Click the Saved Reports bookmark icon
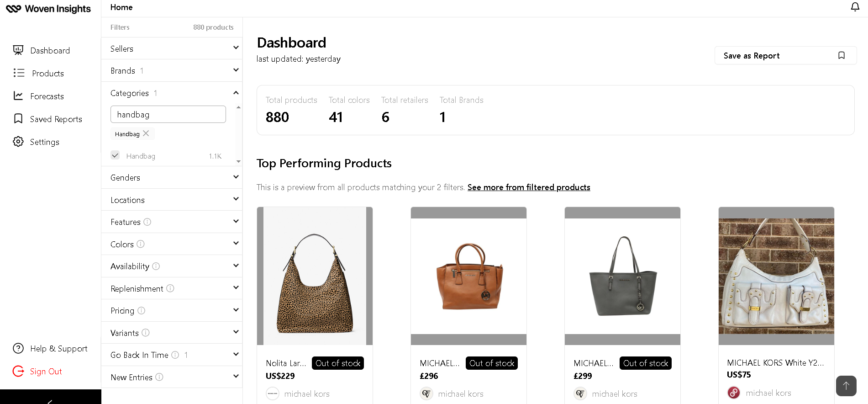This screenshot has width=868, height=404. coord(18,119)
